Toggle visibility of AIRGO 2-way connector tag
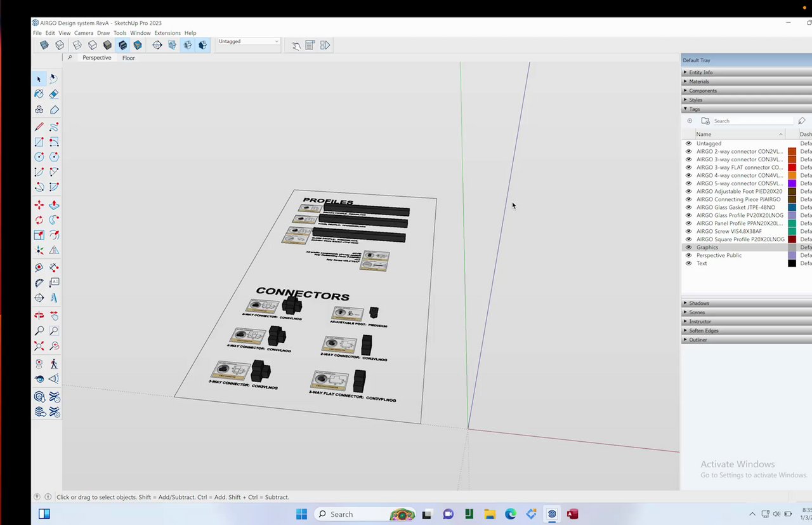The width and height of the screenshot is (812, 525). click(688, 152)
